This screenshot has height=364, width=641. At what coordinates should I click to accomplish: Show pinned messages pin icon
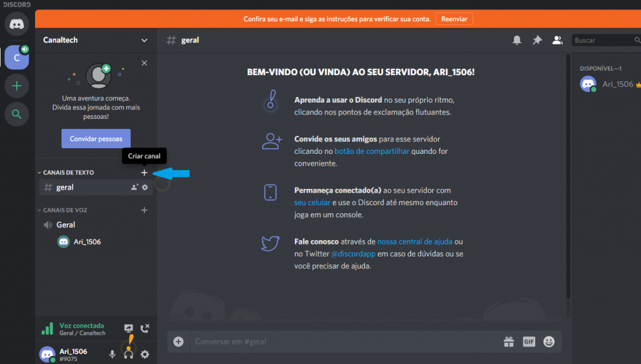click(x=537, y=40)
